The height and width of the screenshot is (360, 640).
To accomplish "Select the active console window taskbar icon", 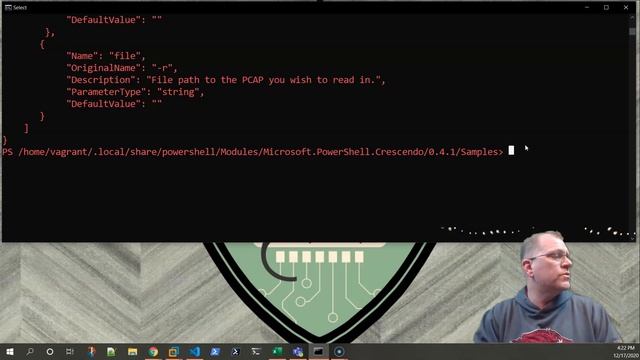I will (x=318, y=351).
